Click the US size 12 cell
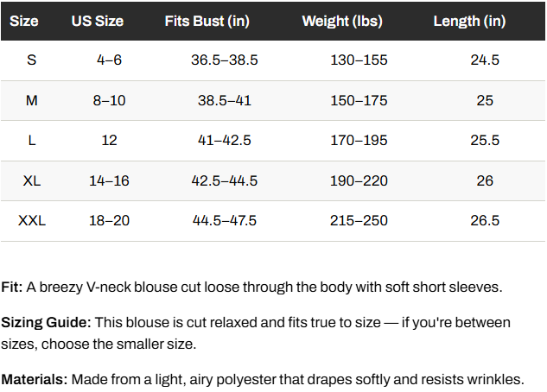Viewport: 547px width, 392px height. click(x=109, y=141)
